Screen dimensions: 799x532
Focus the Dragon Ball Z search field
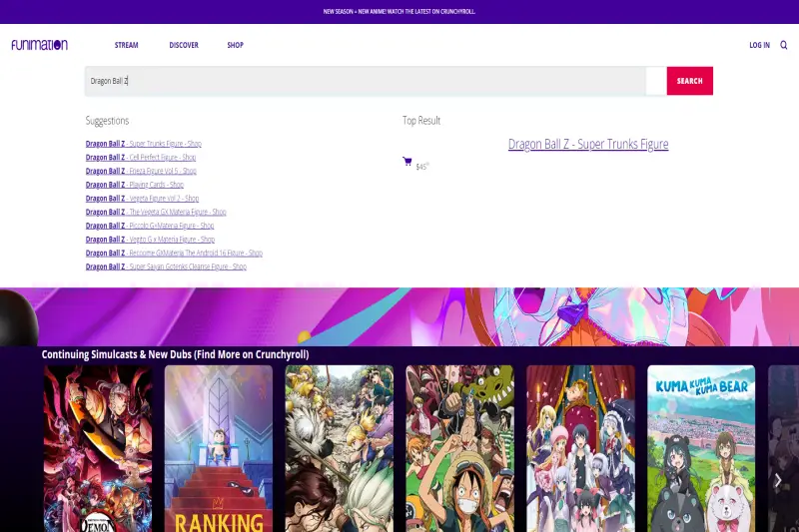click(366, 81)
